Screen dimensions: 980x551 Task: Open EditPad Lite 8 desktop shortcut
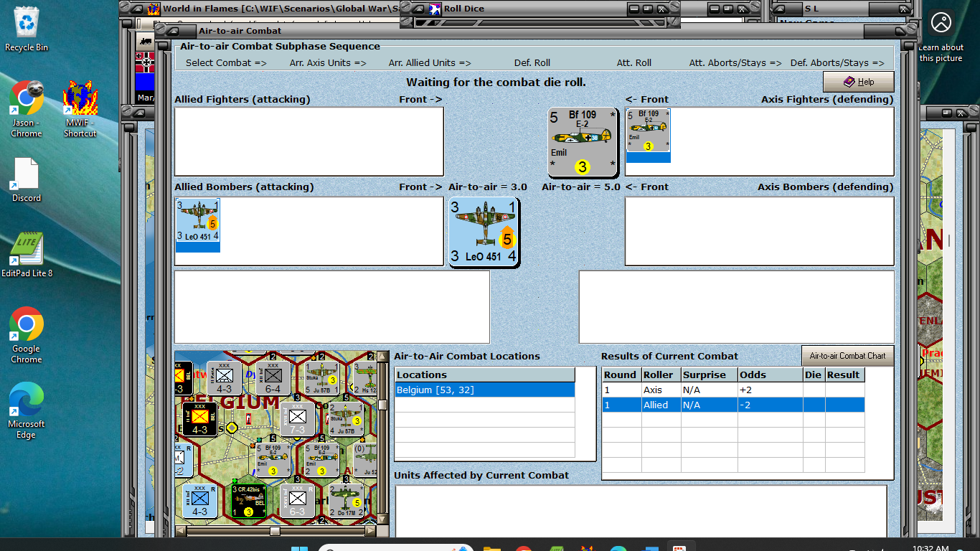tap(27, 255)
